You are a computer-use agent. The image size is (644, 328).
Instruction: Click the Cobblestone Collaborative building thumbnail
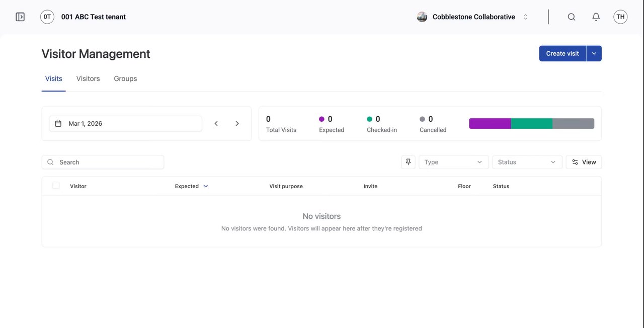point(422,17)
